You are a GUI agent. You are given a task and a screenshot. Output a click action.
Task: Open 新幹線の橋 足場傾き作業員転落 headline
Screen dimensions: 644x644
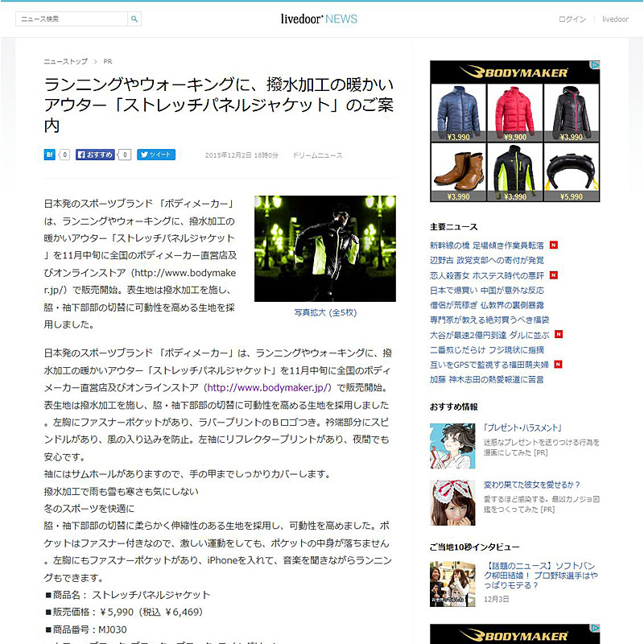click(x=487, y=246)
